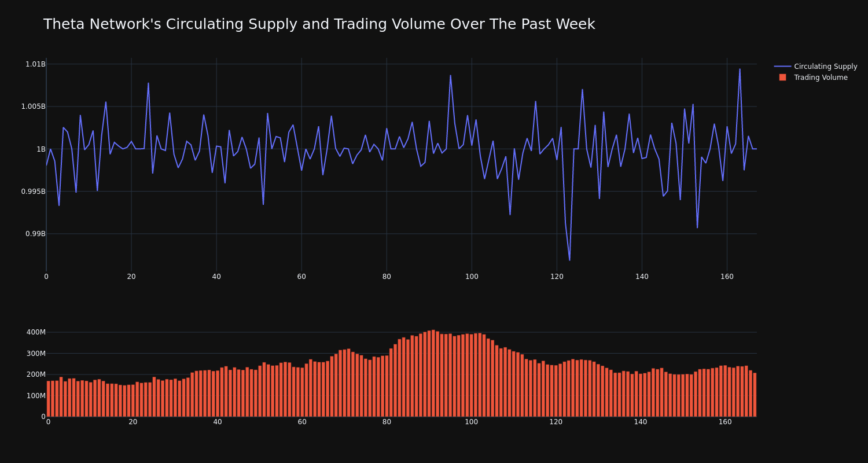Image resolution: width=868 pixels, height=463 pixels.
Task: Click the volume chart x-axis label 120
Action: pos(556,422)
